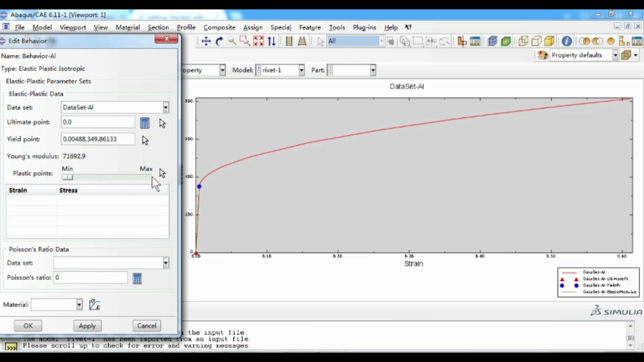Click the create material curve icon
The height and width of the screenshot is (362, 644).
tap(95, 304)
